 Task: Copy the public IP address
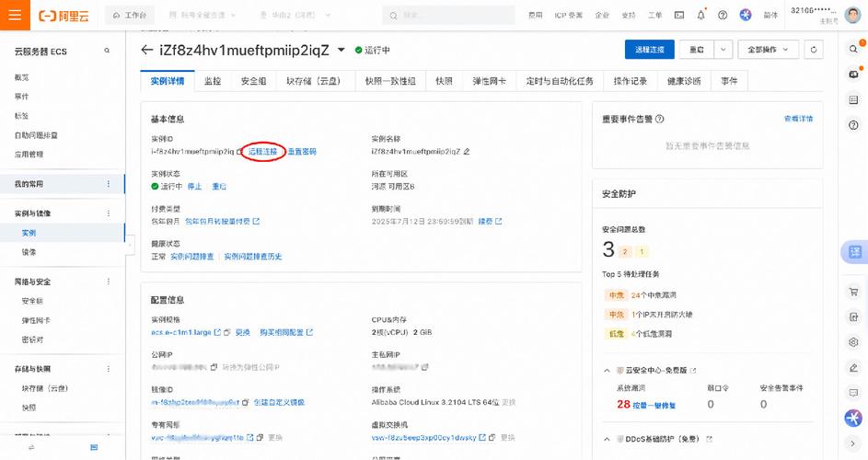[x=214, y=367]
